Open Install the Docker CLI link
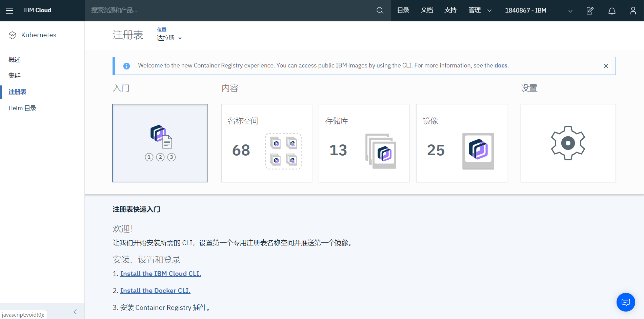The image size is (644, 319). [155, 291]
